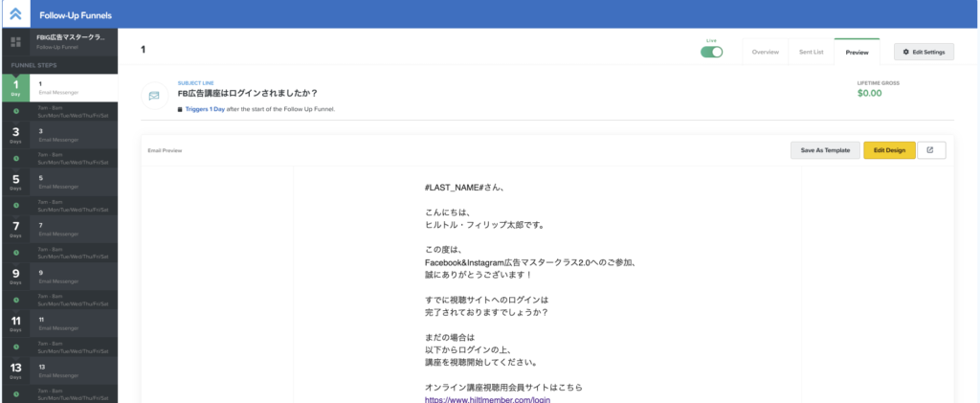Click clock icon below 3 Days step
Viewport: 980px width, 403px height.
point(16,159)
